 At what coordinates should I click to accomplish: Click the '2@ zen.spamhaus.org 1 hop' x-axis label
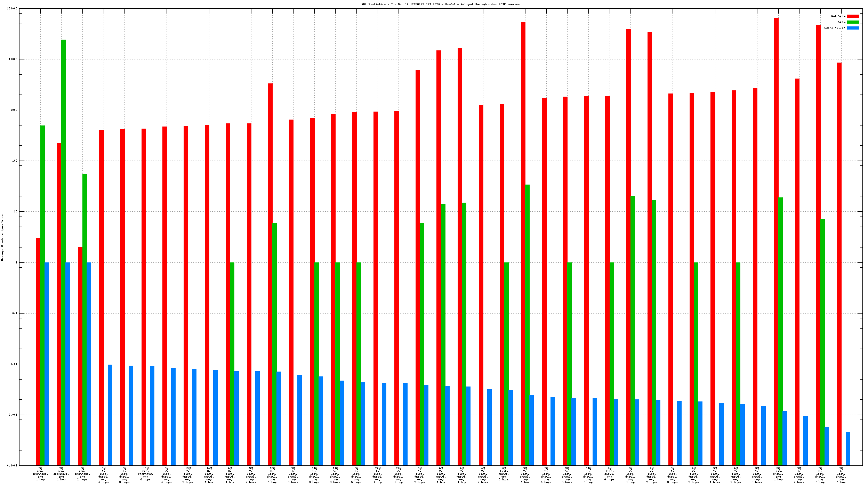(61, 474)
